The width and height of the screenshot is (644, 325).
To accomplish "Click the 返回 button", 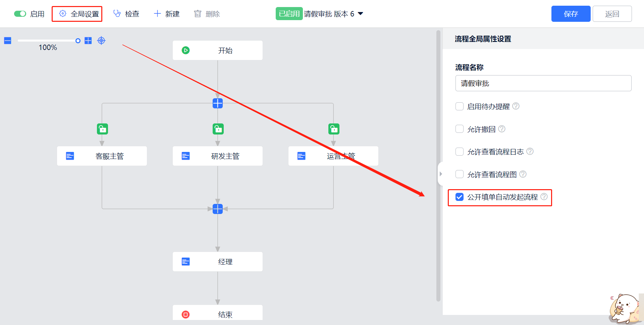I will point(612,14).
